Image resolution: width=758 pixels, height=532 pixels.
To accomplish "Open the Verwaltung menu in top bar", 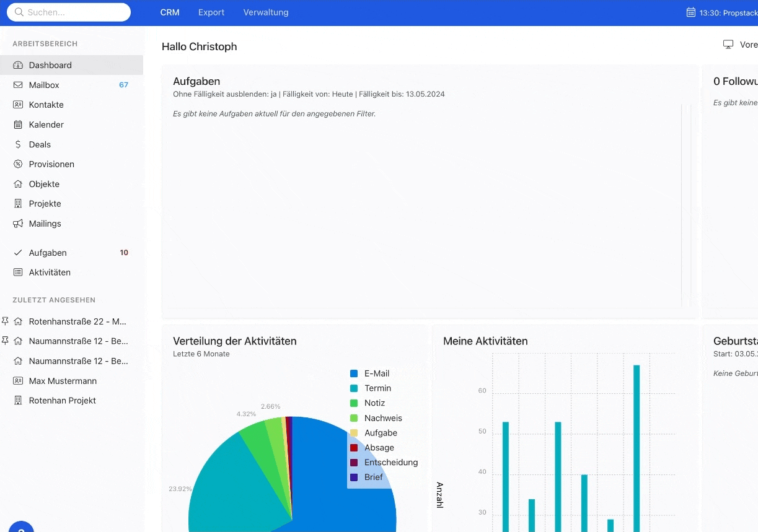I will 266,12.
